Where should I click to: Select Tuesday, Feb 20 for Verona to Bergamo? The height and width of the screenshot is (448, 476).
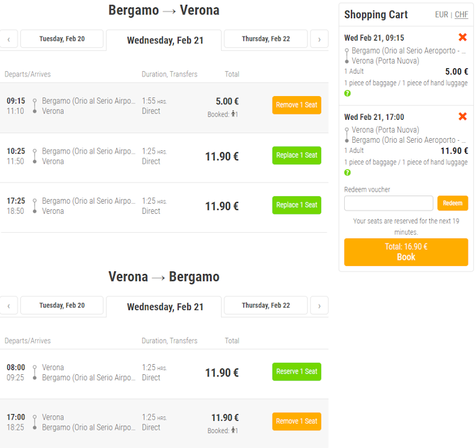62,305
